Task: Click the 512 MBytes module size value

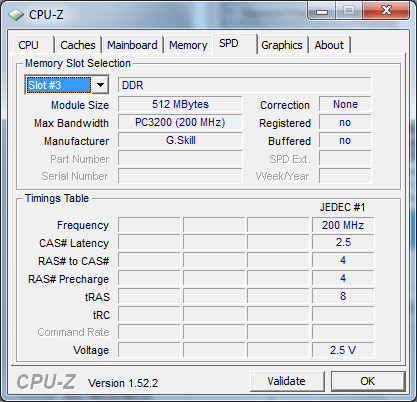Action: [x=180, y=104]
